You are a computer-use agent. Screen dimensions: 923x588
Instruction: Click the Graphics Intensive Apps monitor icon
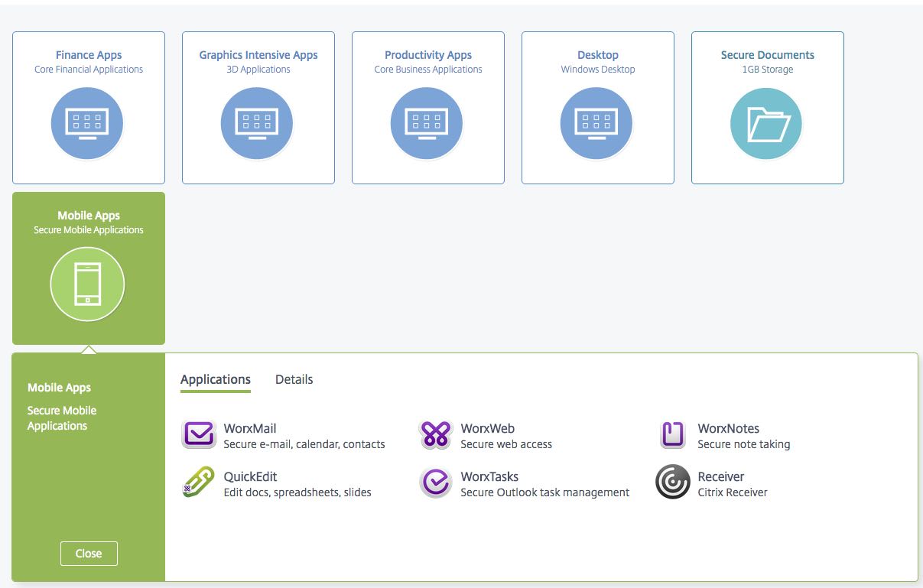click(x=257, y=124)
